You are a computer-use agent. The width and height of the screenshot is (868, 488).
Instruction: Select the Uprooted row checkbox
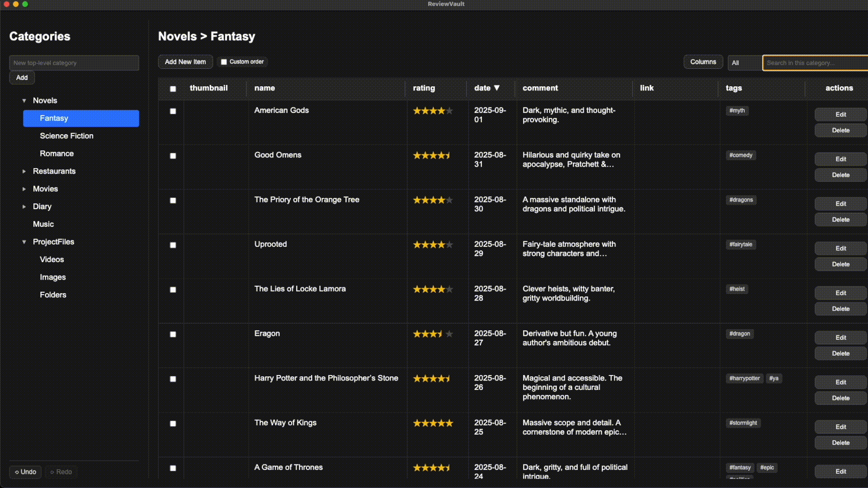pyautogui.click(x=173, y=245)
